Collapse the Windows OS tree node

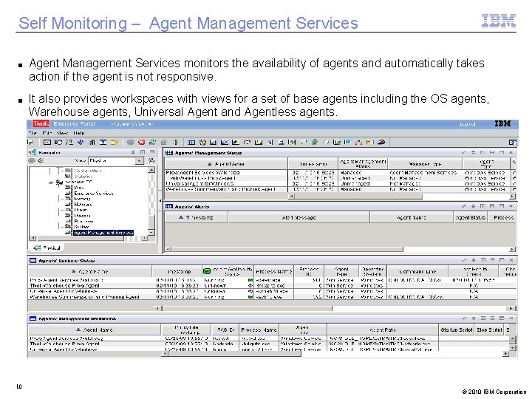coord(50,183)
